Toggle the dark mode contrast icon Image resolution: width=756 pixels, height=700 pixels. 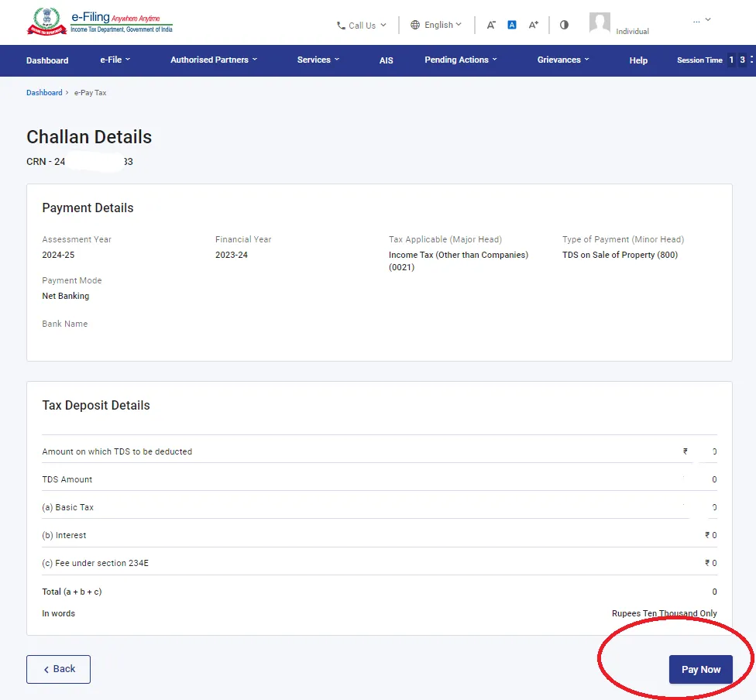coord(564,25)
